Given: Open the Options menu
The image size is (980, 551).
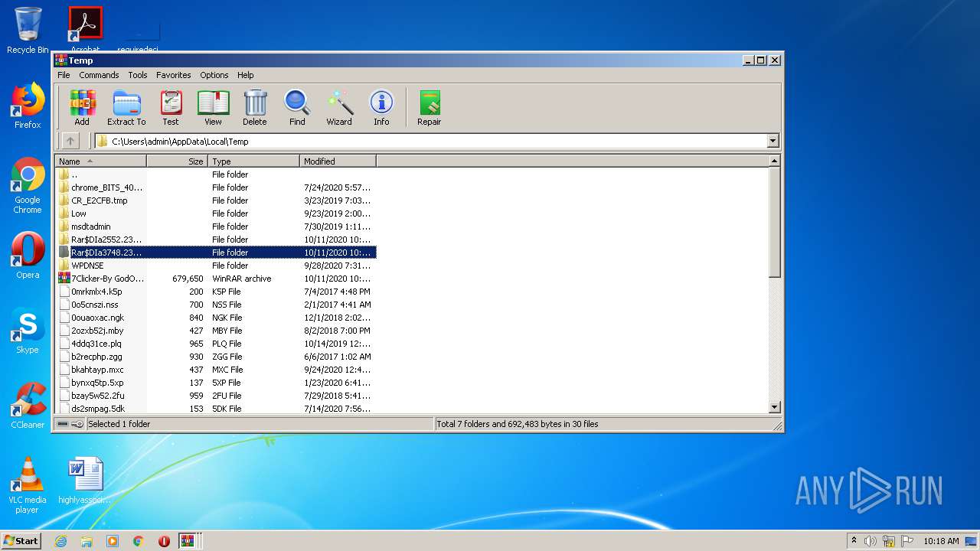Looking at the screenshot, I should [214, 75].
